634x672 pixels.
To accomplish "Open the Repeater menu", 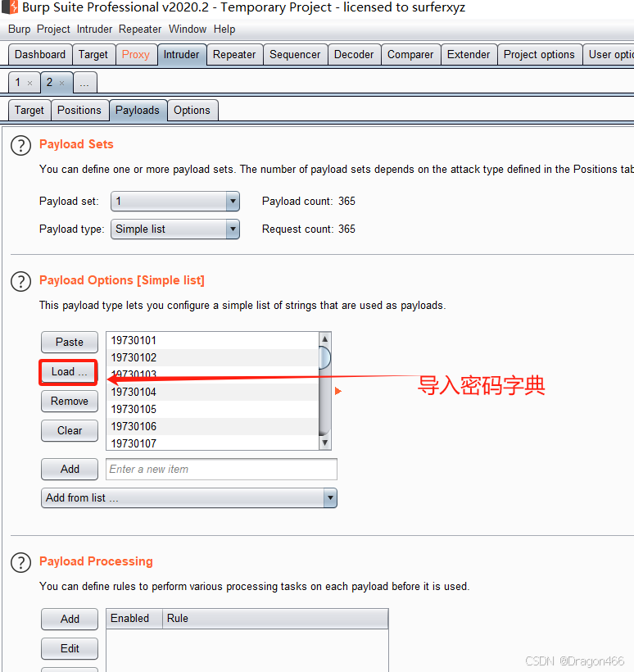I will (139, 30).
